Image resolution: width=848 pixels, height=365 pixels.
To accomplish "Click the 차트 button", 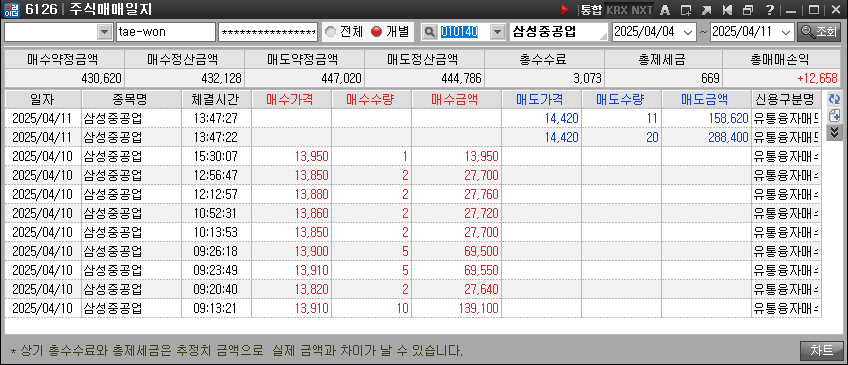I will click(821, 350).
